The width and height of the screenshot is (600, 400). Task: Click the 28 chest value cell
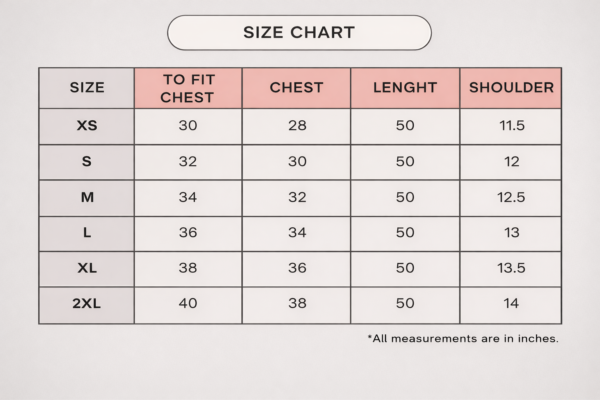pyautogui.click(x=296, y=126)
